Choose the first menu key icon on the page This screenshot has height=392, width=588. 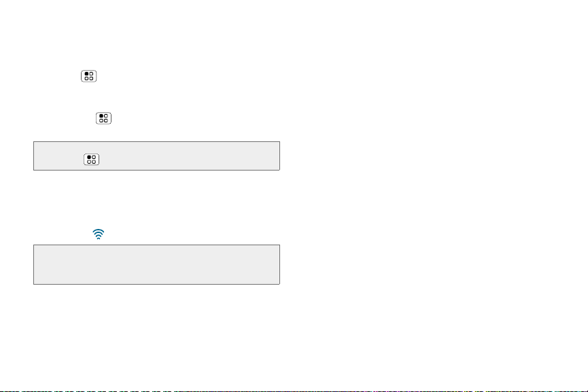click(x=89, y=76)
